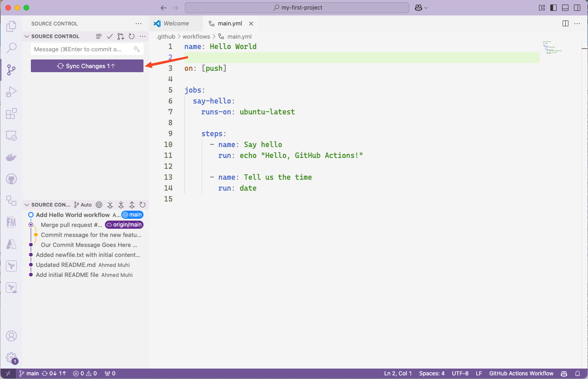
Task: Select the Source Control activity bar icon
Action: (x=11, y=70)
